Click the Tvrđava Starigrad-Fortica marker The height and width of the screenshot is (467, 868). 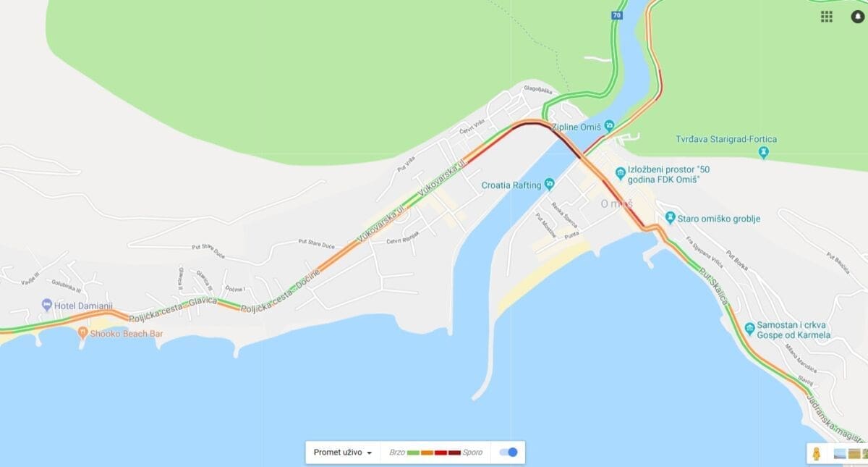(764, 152)
